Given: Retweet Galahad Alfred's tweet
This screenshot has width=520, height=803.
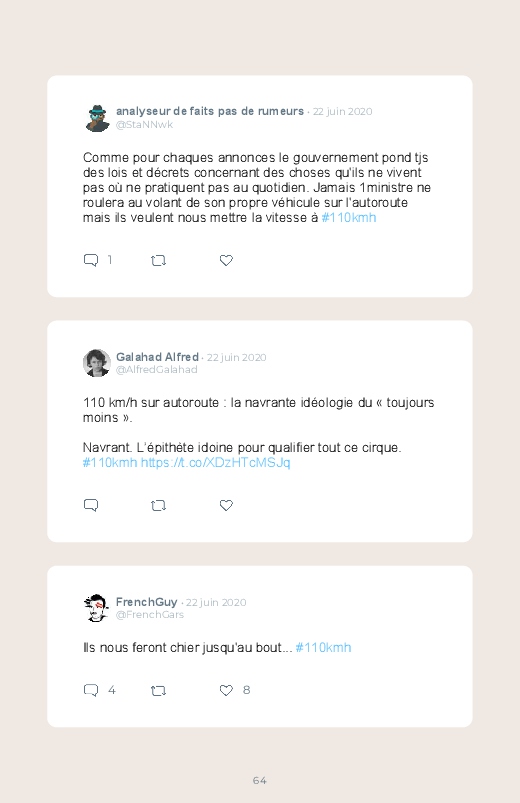Looking at the screenshot, I should [158, 506].
